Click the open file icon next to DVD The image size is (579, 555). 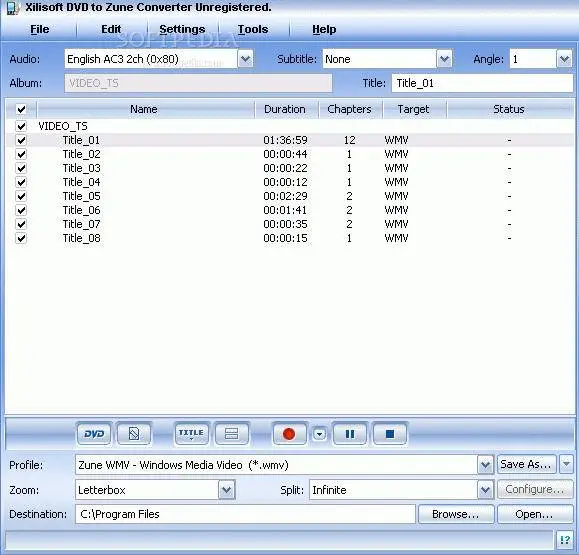(x=134, y=434)
